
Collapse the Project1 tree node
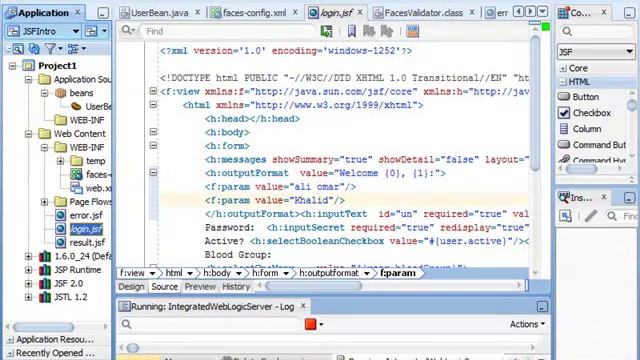point(13,66)
